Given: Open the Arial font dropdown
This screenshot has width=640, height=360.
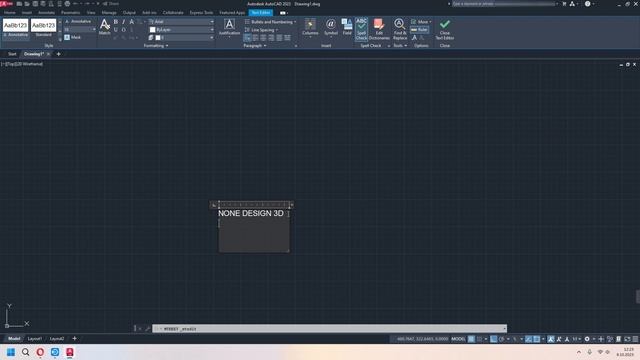Looking at the screenshot, I should click(181, 22).
